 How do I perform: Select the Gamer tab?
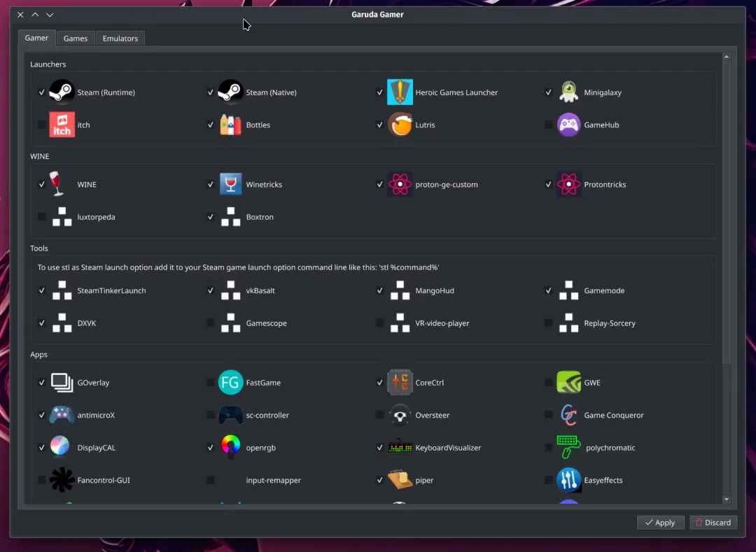(x=36, y=38)
